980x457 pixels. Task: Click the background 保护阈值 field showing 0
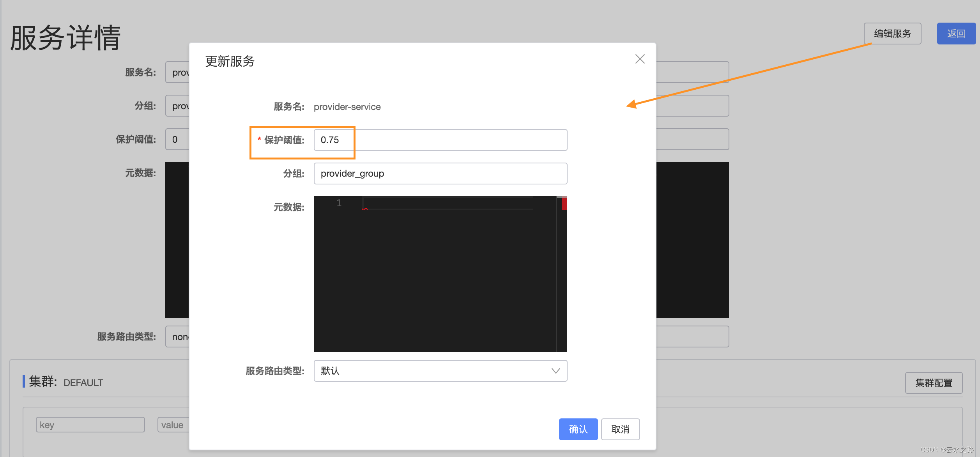pos(177,139)
